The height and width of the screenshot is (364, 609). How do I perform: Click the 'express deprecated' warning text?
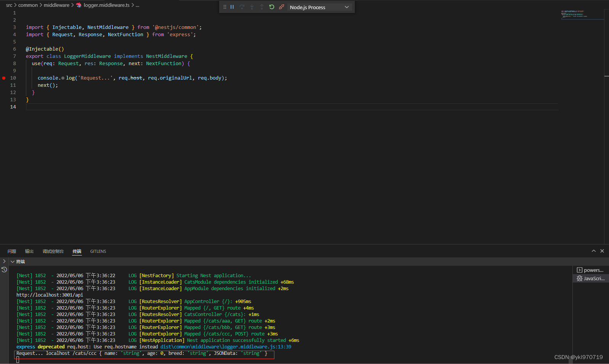click(x=40, y=347)
